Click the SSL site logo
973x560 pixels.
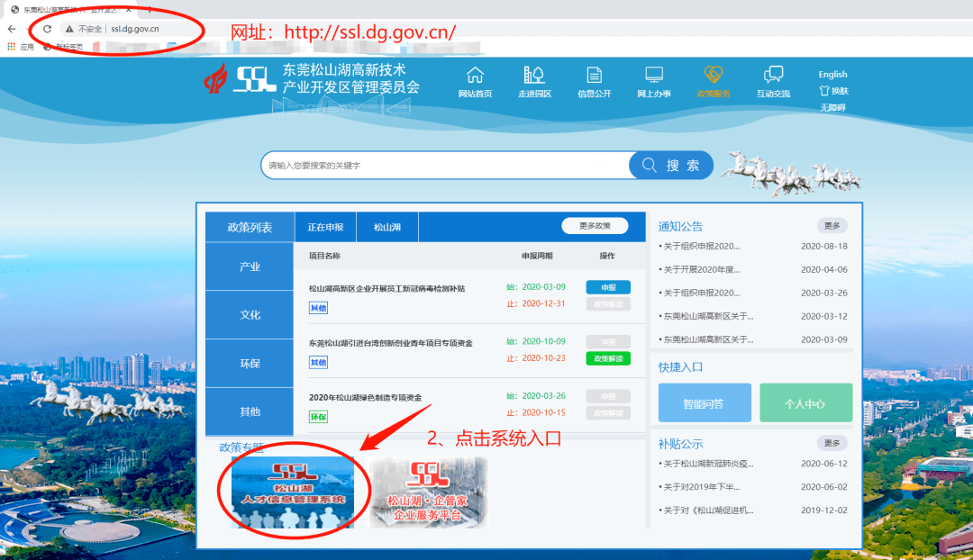pos(254,79)
